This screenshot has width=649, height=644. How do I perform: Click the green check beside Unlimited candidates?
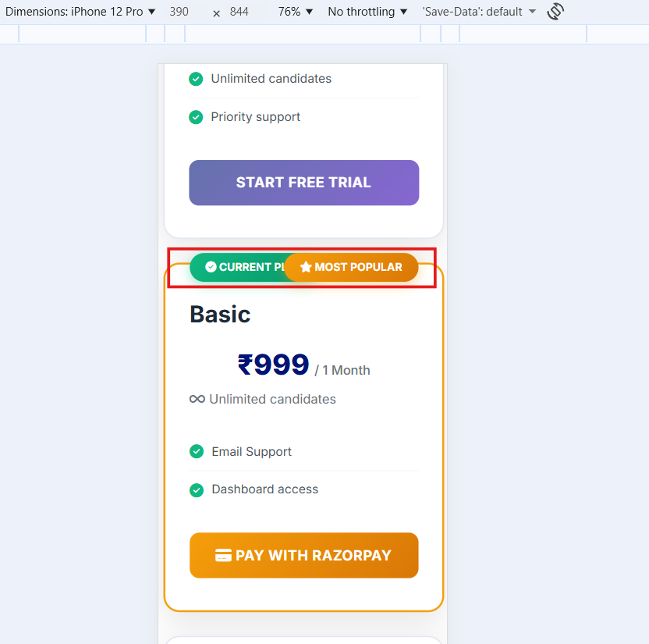[x=196, y=79]
